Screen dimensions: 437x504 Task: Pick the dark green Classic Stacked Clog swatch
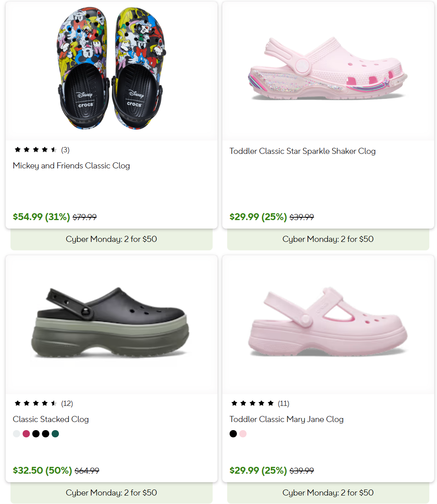click(55, 434)
